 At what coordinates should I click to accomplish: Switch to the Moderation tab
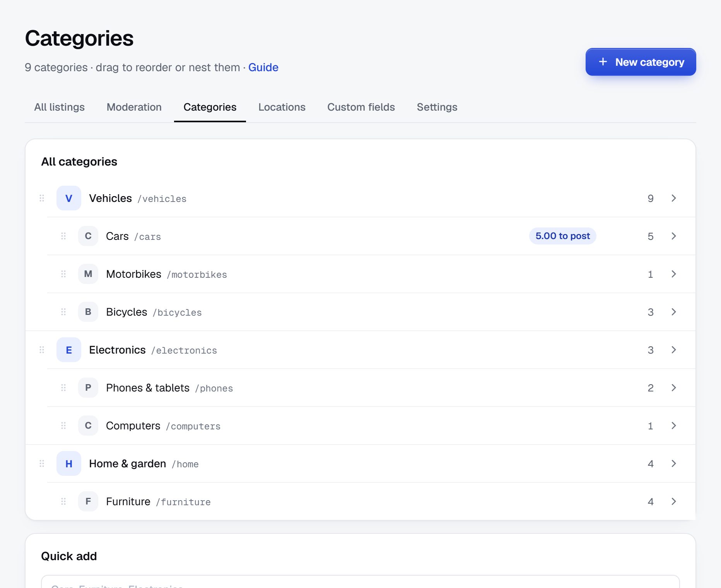pyautogui.click(x=134, y=107)
